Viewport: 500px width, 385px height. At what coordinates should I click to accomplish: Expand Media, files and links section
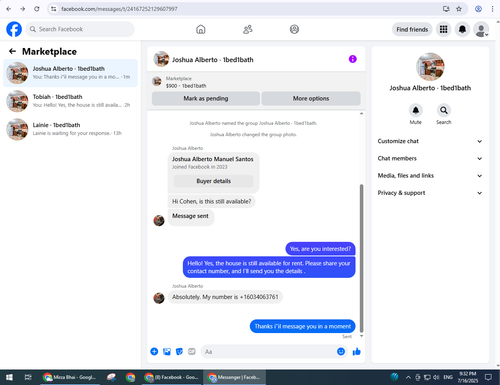point(430,176)
